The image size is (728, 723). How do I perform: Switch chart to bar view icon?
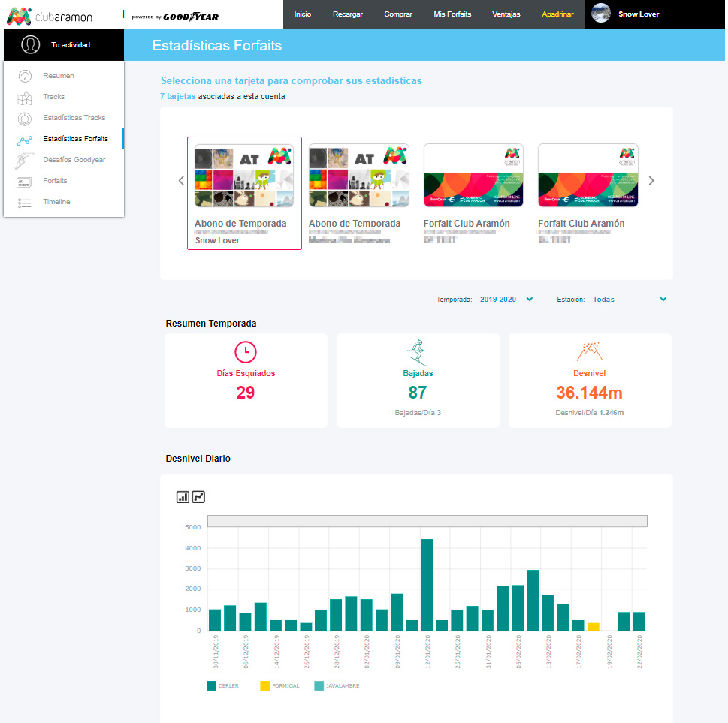point(183,496)
